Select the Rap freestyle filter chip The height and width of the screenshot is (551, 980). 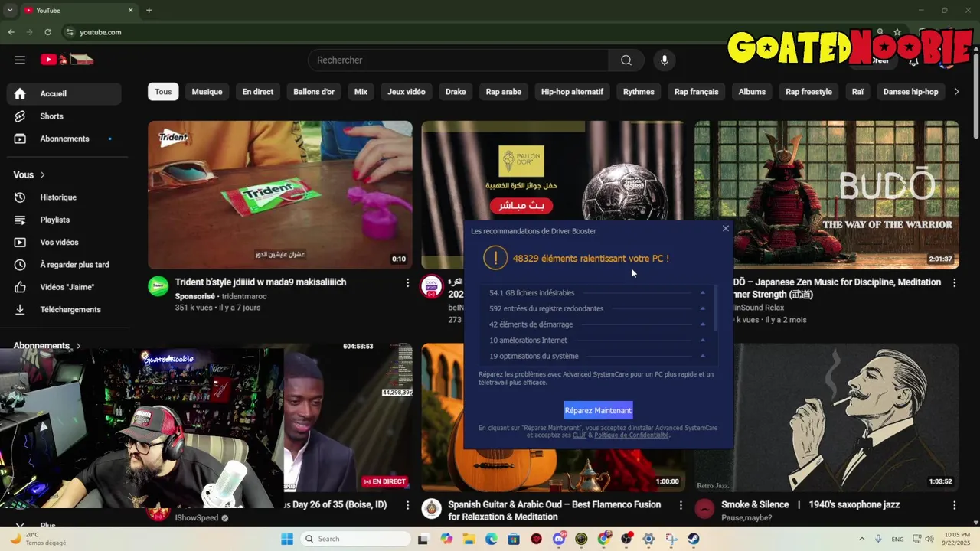[808, 92]
